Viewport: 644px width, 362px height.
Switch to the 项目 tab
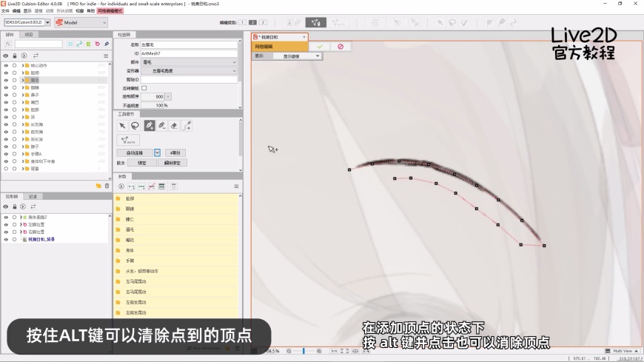[x=29, y=35]
